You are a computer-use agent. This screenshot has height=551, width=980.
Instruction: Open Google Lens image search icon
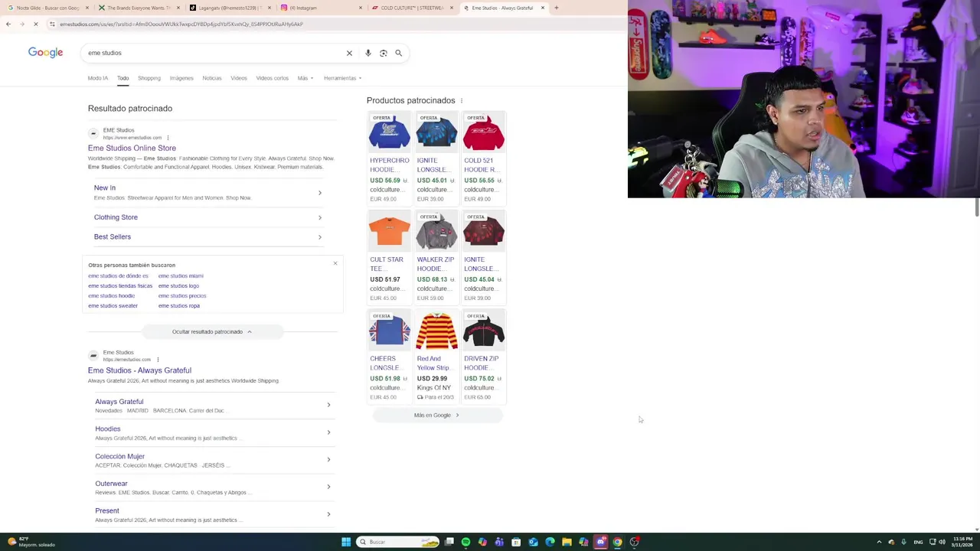pos(384,53)
